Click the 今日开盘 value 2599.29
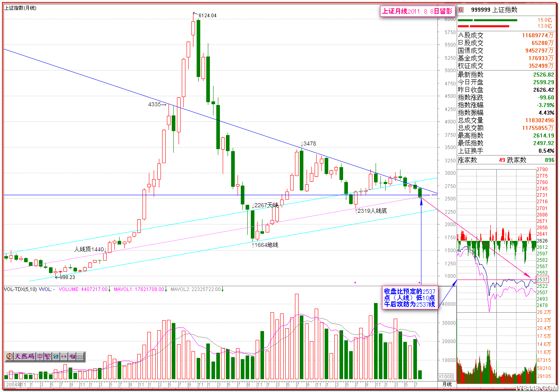 pyautogui.click(x=544, y=82)
